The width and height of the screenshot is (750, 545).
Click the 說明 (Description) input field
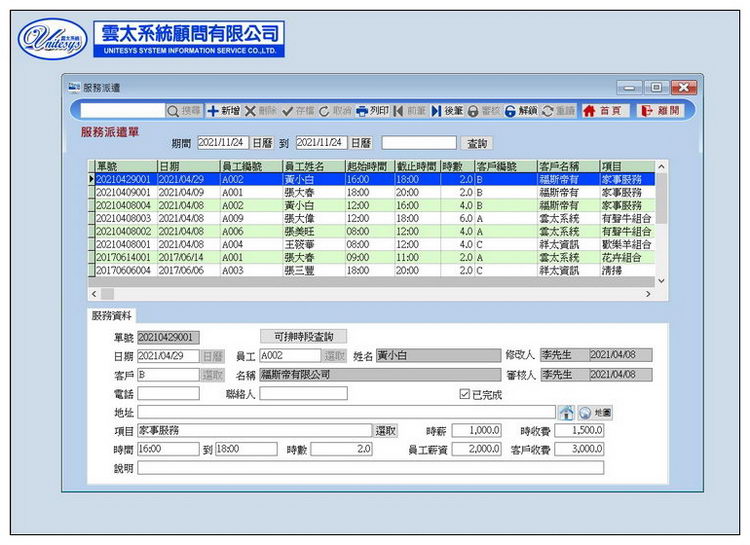tap(370, 468)
